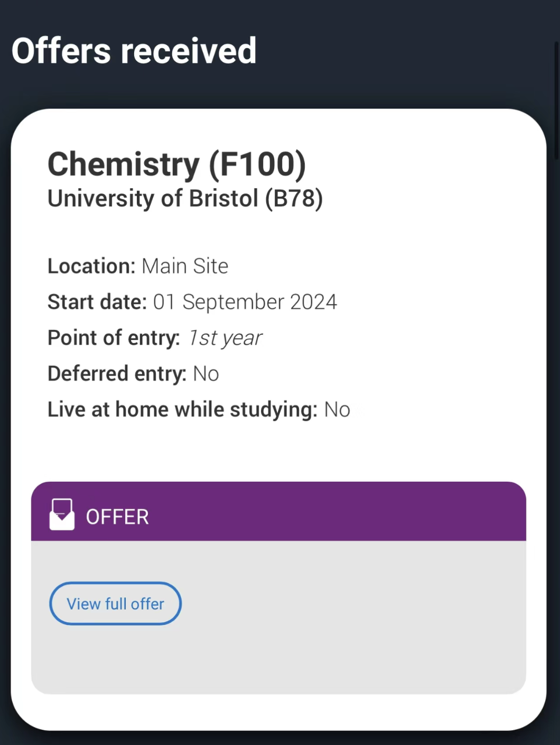Image resolution: width=560 pixels, height=745 pixels.
Task: Click the 1st year italic value
Action: (225, 338)
